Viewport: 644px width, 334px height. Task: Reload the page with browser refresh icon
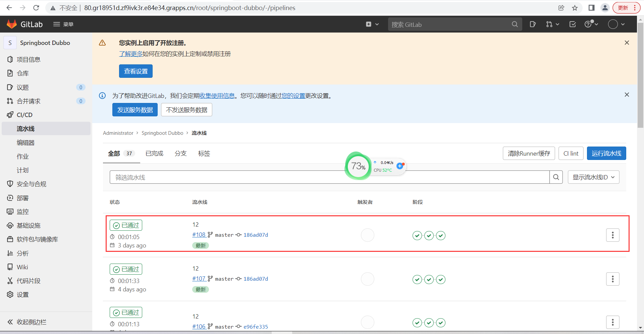pyautogui.click(x=36, y=8)
